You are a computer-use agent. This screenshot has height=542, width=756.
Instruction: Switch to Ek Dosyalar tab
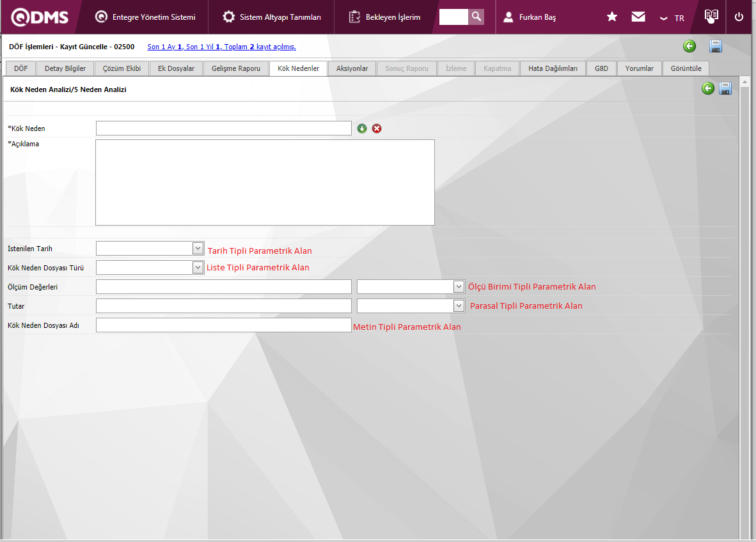tap(176, 68)
